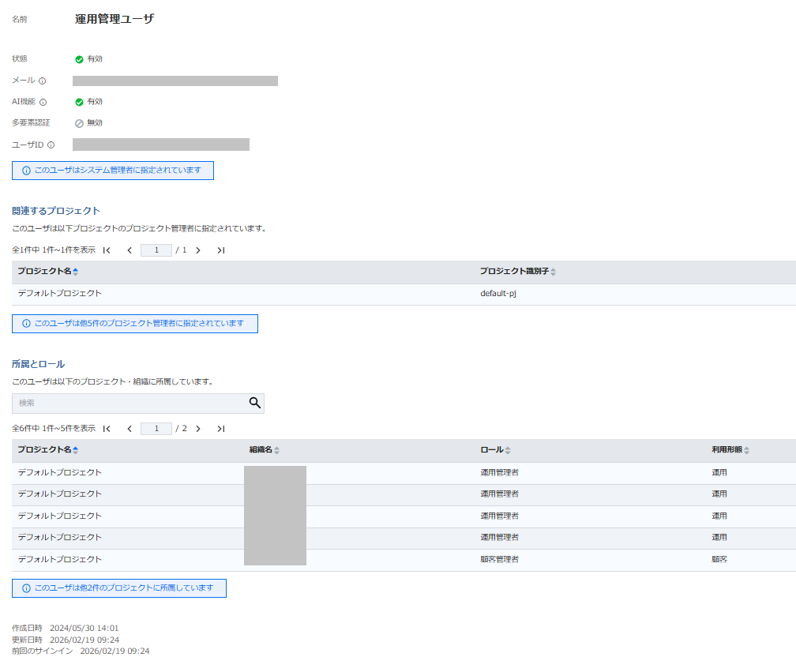Sort related projects by プロジェクト識別子
The image size is (796, 672).
click(x=553, y=272)
